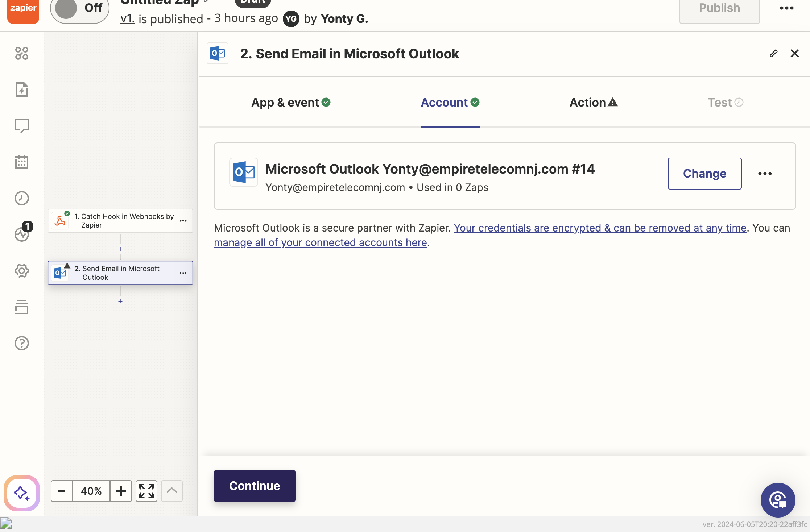Select step 2 Send Email in Microsoft Outlook
Screen dimensions: 810x532
click(x=120, y=273)
